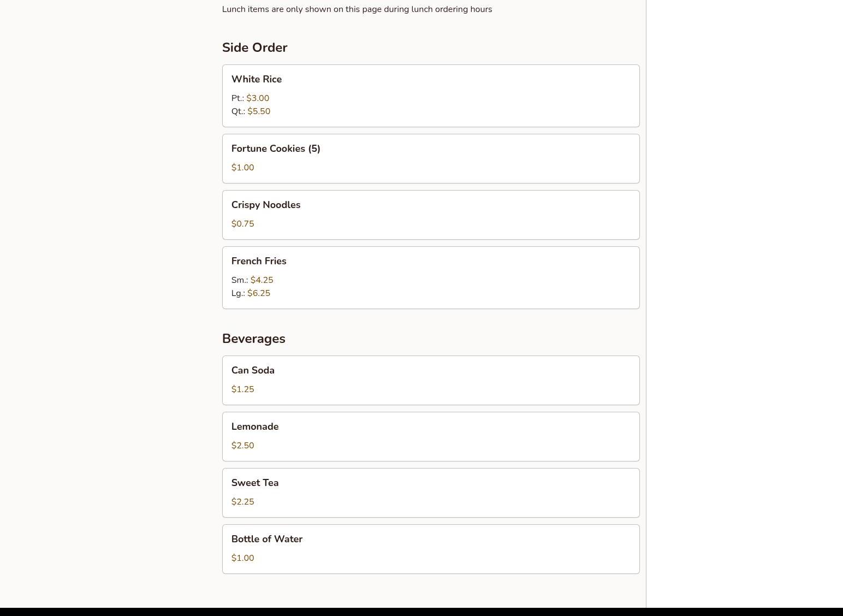Image resolution: width=843 pixels, height=616 pixels.
Task: Click the Sweet Tea $2.25 price
Action: (242, 502)
